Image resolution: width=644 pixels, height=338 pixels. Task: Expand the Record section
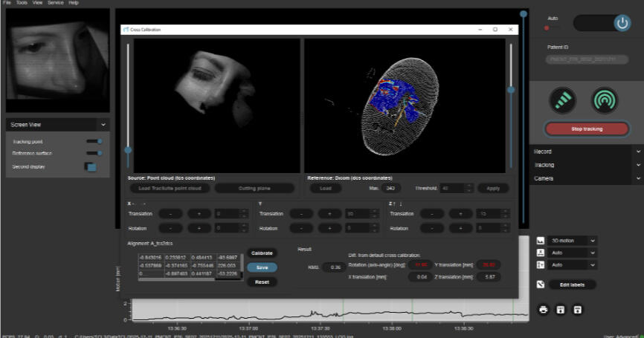pos(637,152)
